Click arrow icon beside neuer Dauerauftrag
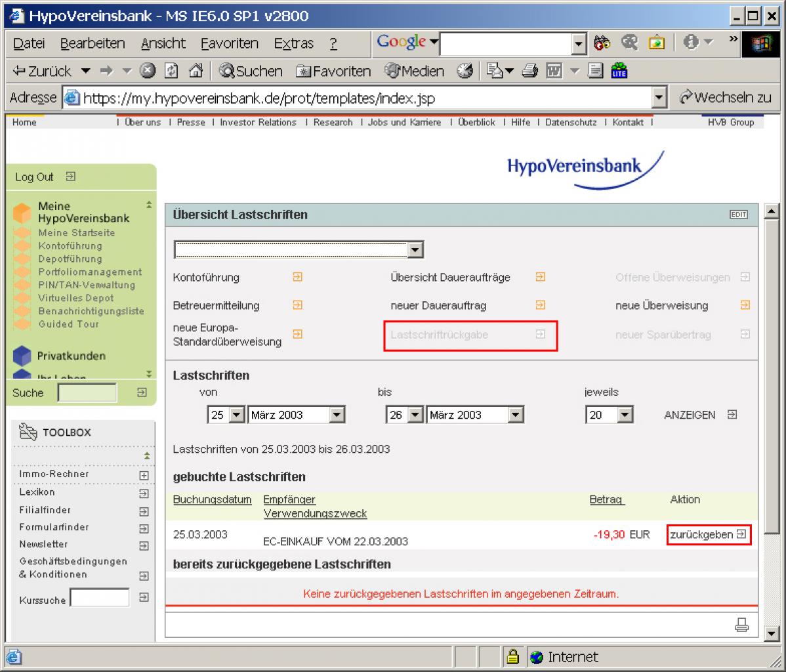 tap(540, 305)
